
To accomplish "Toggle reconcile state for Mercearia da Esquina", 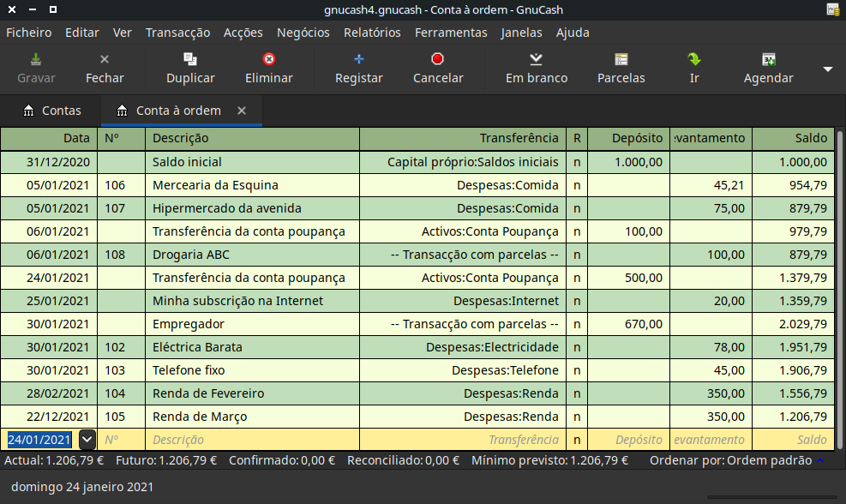I will coord(576,184).
